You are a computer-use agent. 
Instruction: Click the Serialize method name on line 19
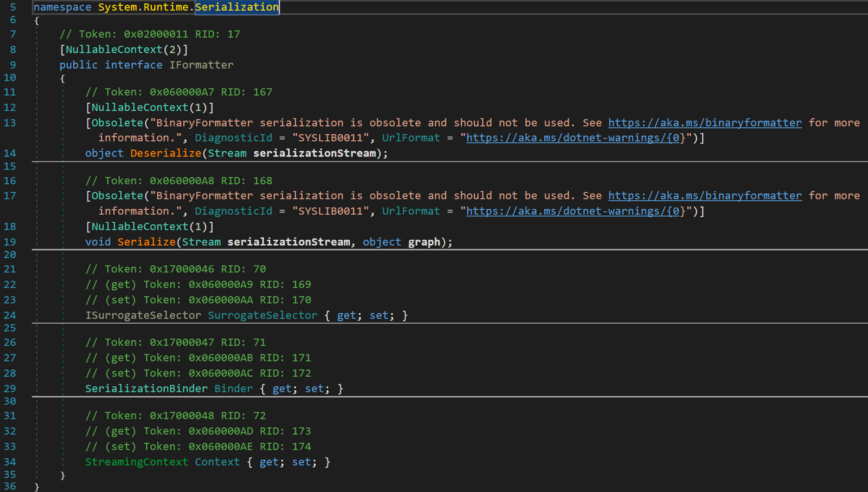click(x=146, y=242)
